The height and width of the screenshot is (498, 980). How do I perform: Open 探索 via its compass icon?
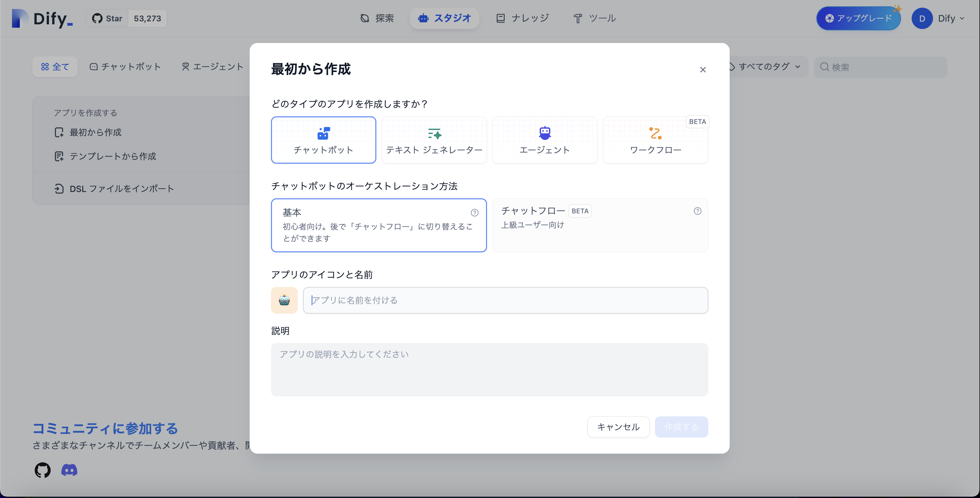click(364, 18)
